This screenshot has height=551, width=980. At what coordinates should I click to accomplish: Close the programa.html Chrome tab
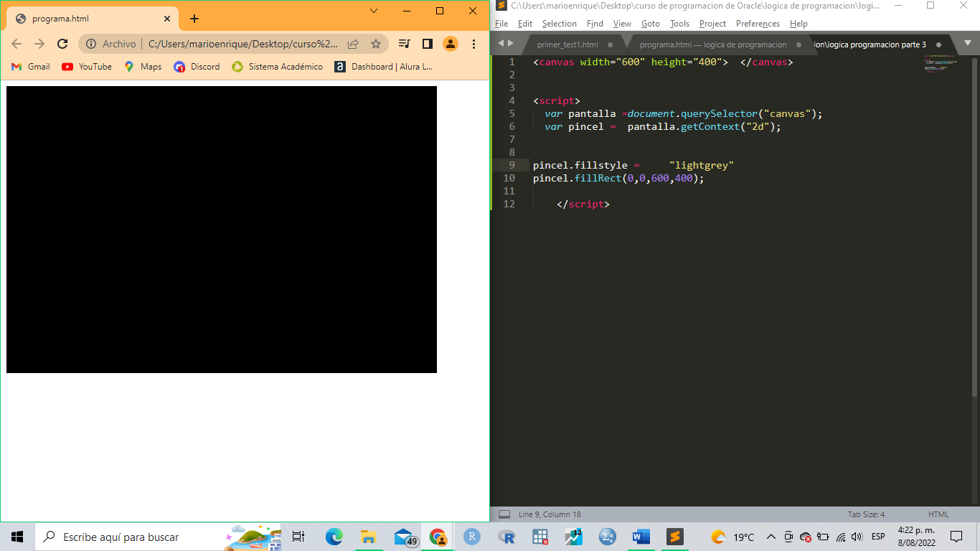click(167, 19)
